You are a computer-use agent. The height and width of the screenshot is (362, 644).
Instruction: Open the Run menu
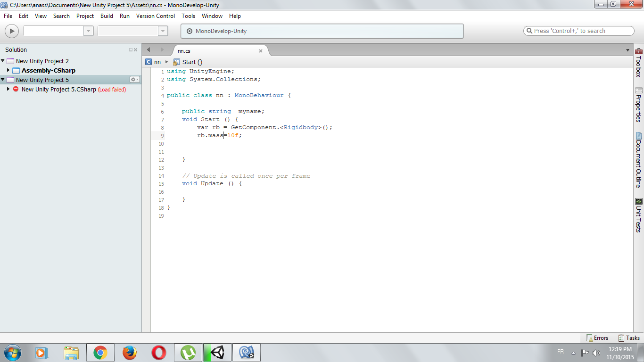click(x=124, y=16)
